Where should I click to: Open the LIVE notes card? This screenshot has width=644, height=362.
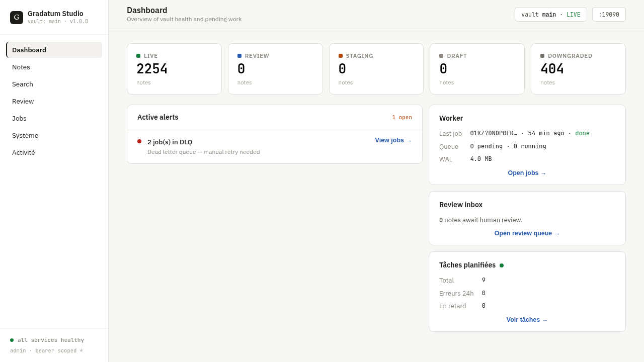(174, 69)
